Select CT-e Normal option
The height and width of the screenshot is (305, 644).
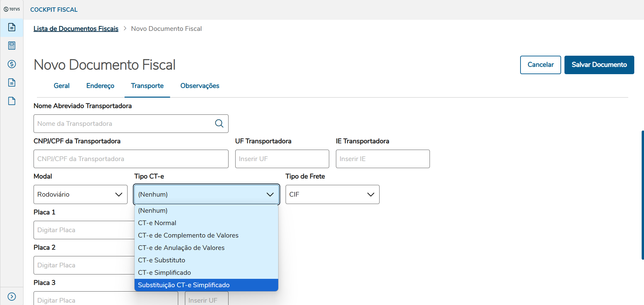157,223
